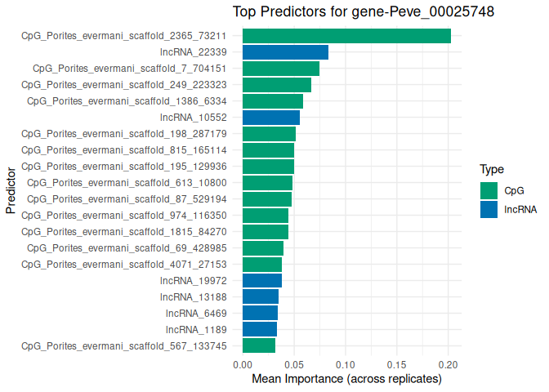Select the bar for scaffold_7_704151
Image resolution: width=549 pixels, height=392 pixels.
281,69
